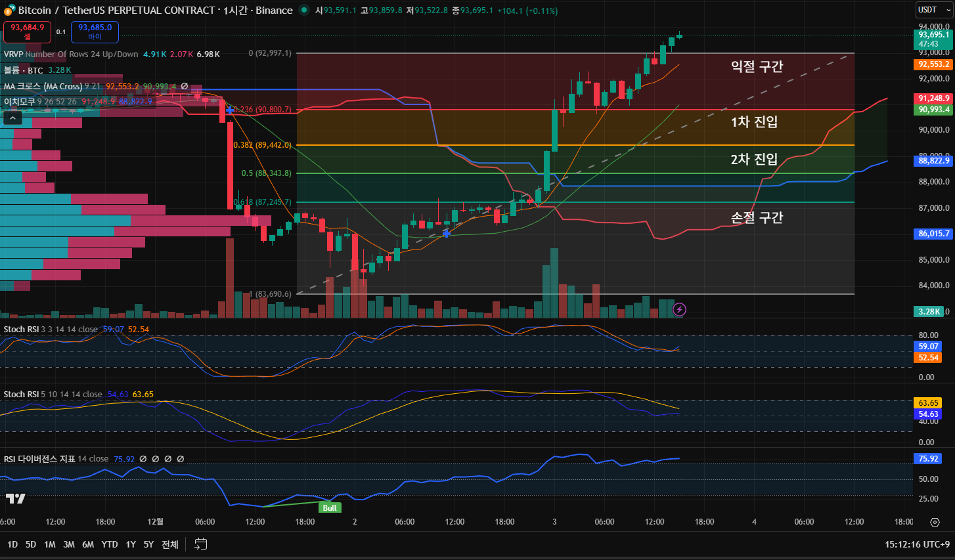This screenshot has height=560, width=955.
Task: Select the YTD time range
Action: click(110, 544)
